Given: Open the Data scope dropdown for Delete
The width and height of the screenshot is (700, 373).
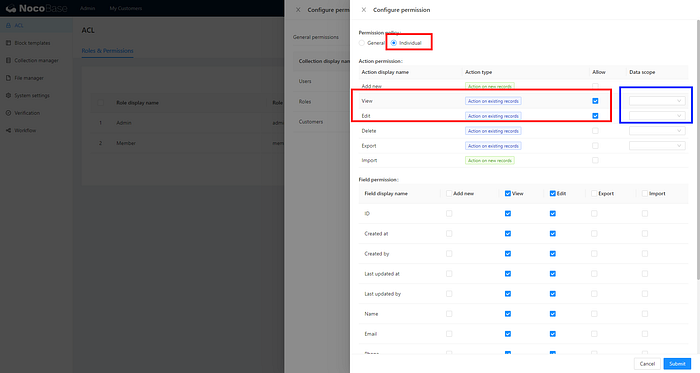Looking at the screenshot, I should click(x=657, y=131).
